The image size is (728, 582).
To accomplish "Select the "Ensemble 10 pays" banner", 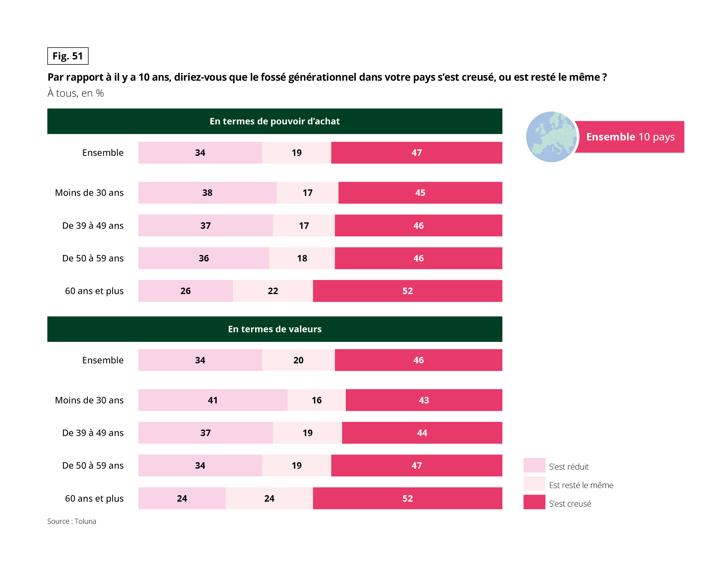I will [x=630, y=137].
